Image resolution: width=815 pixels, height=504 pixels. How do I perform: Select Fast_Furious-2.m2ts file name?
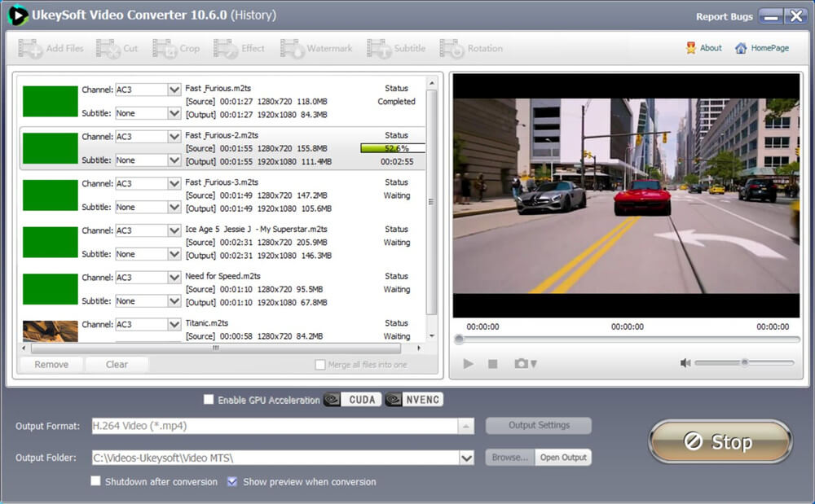[222, 135]
